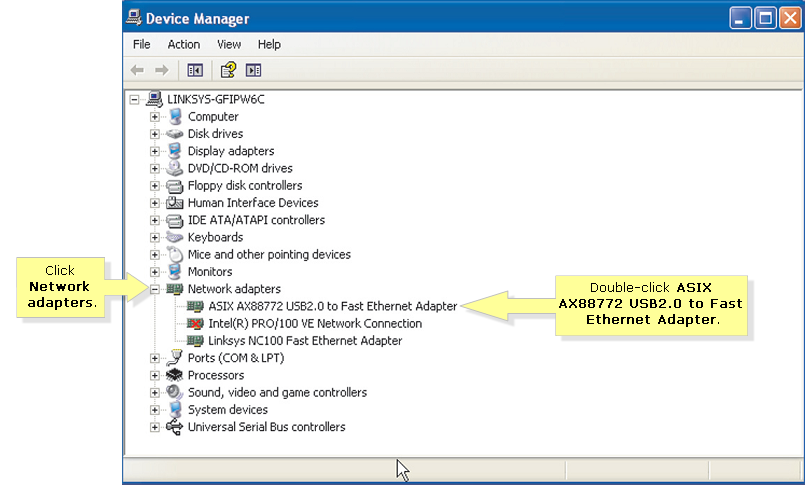
Task: Expand Universal Serial Bus controllers node
Action: coord(155,427)
